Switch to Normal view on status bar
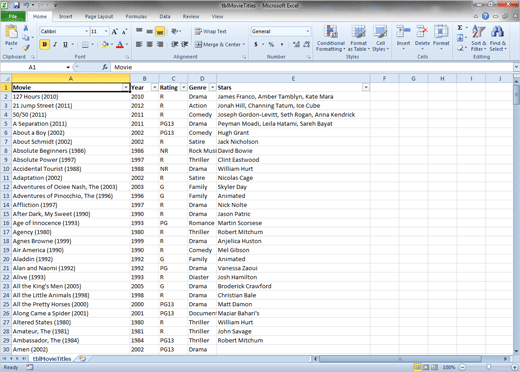The image size is (520, 372). click(417, 367)
